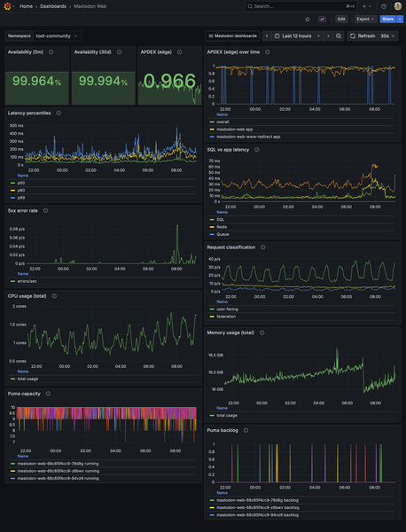This screenshot has height=532, width=406.
Task: Open APDEX (edge) over time panel title
Action: [233, 52]
